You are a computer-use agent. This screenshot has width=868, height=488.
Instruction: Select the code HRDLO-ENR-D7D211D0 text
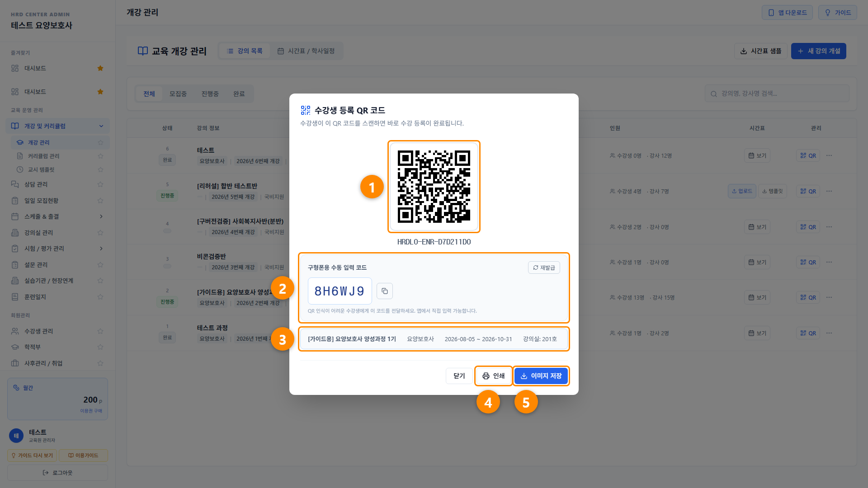click(434, 242)
